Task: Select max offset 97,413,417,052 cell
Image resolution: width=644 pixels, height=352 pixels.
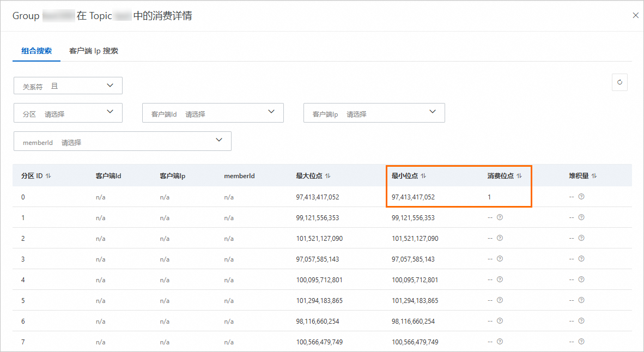Action: point(318,197)
